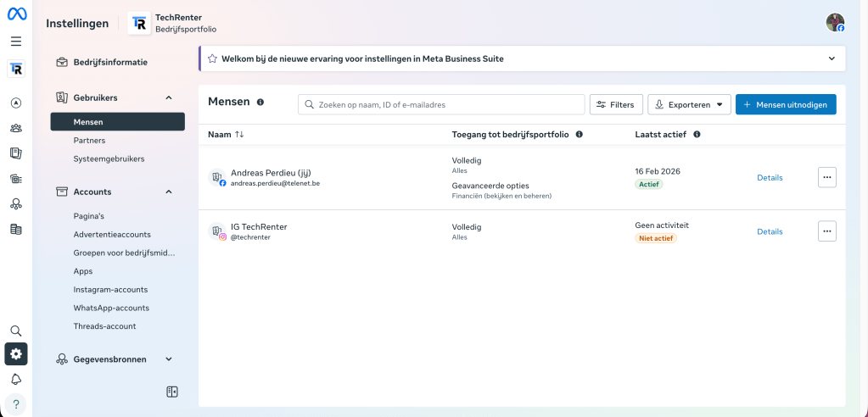
Task: Click the Mensen uitnodigen button
Action: coord(786,104)
